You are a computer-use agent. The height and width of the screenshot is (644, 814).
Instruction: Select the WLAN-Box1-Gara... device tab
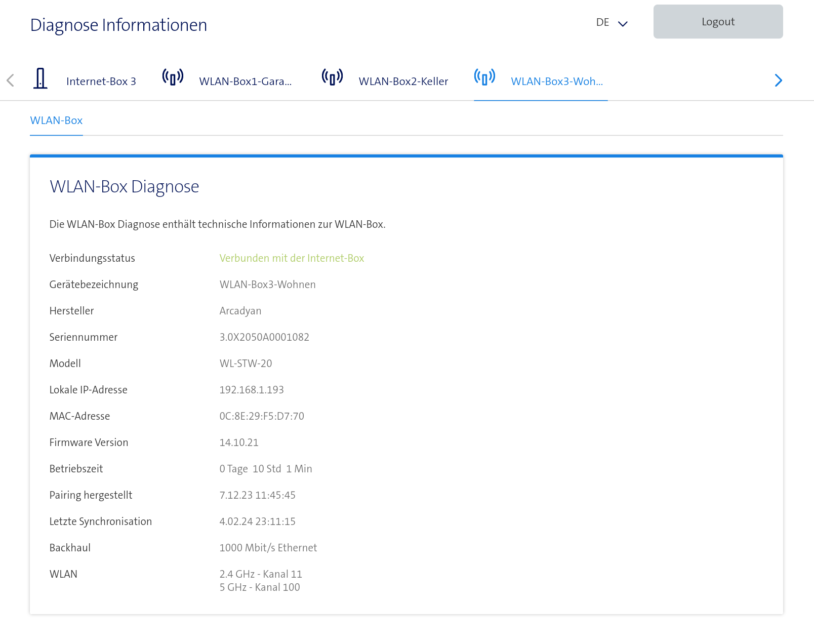[245, 82]
